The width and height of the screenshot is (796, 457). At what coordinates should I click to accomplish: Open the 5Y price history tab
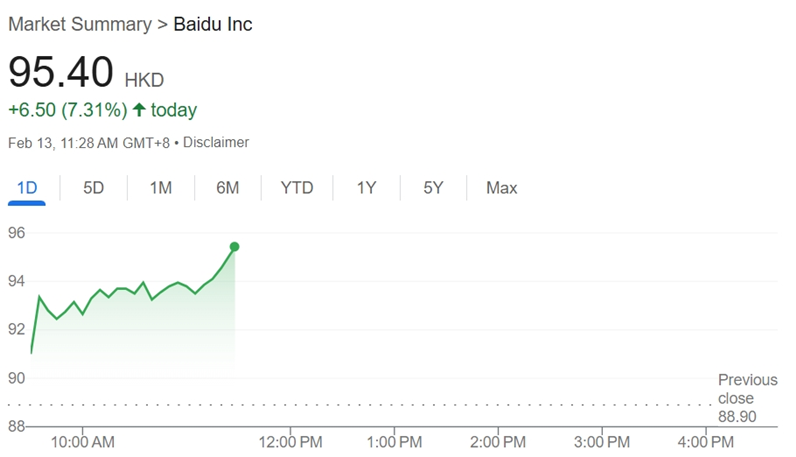click(433, 188)
